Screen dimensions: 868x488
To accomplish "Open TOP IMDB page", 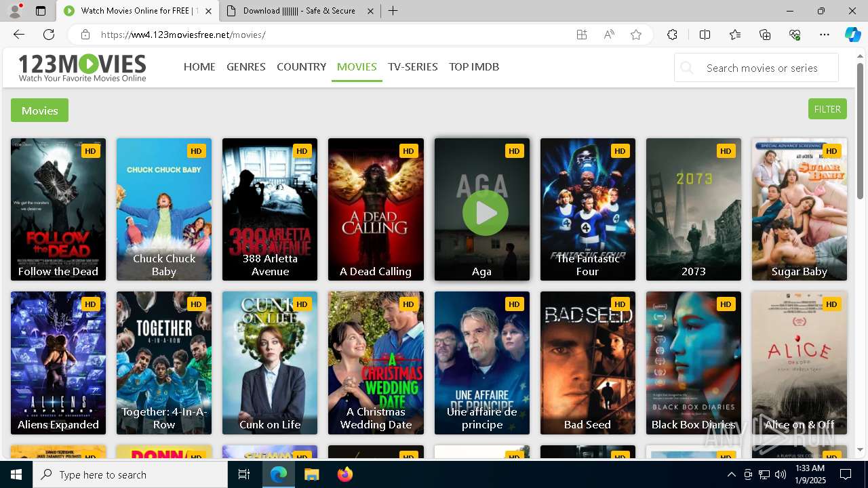I will [x=474, y=66].
